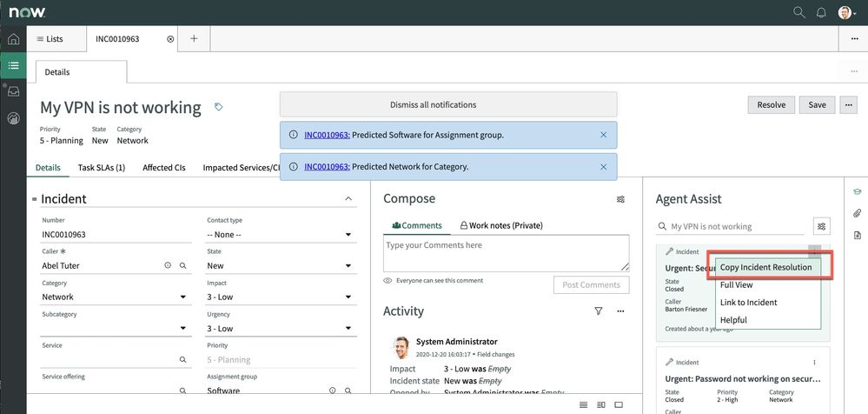Click the Activity filter funnel icon
Screen dimensions: 868x414
click(598, 311)
